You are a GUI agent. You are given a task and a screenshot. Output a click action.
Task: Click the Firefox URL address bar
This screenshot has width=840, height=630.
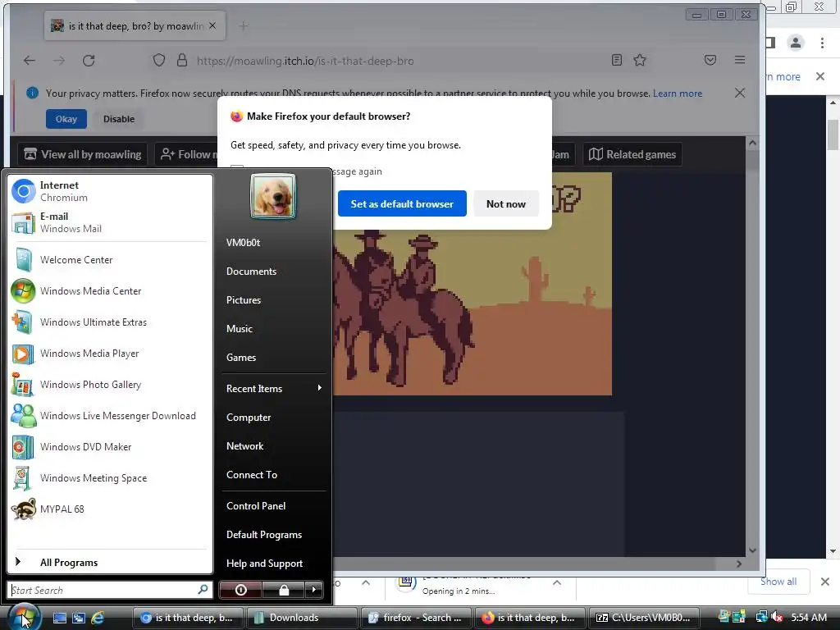pos(402,61)
